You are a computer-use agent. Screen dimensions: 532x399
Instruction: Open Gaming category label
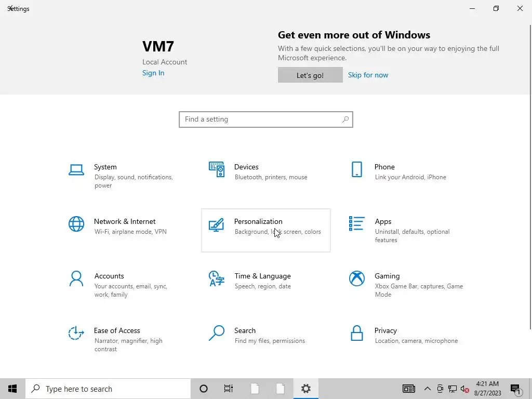pyautogui.click(x=387, y=276)
